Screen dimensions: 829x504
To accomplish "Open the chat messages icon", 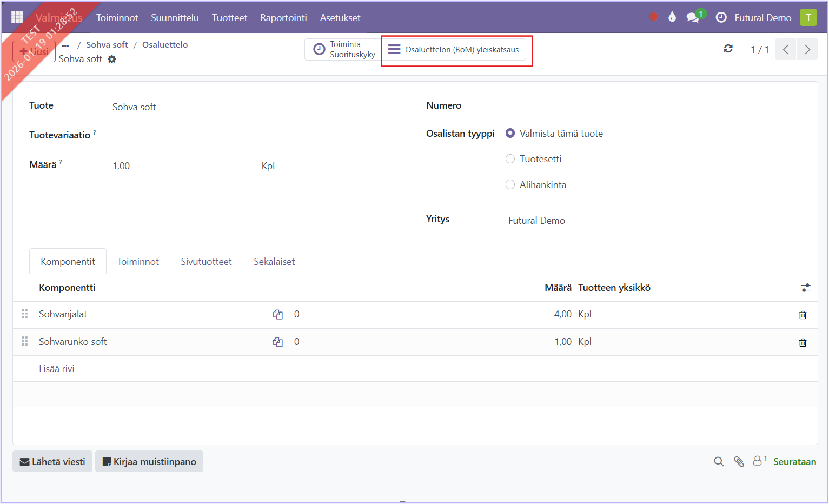I will [693, 17].
